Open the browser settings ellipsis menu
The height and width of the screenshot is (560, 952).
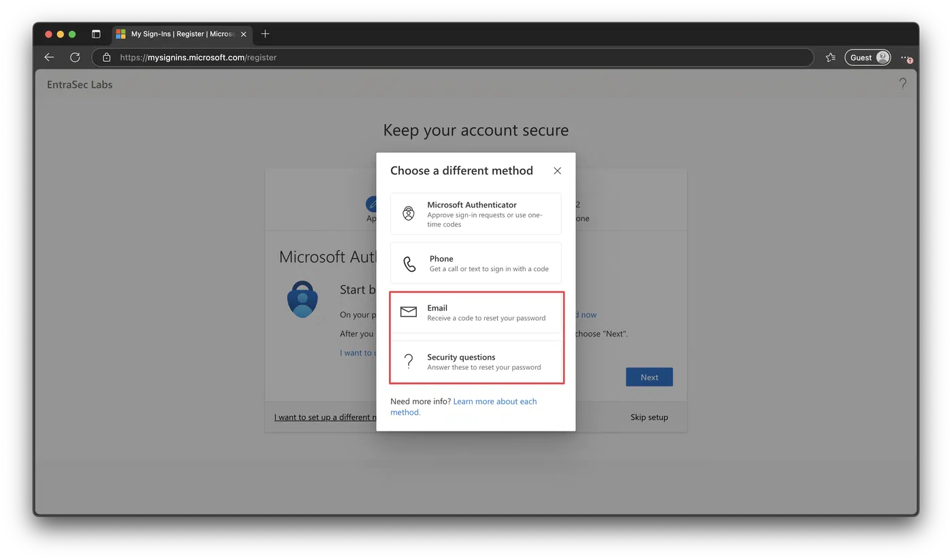[906, 58]
